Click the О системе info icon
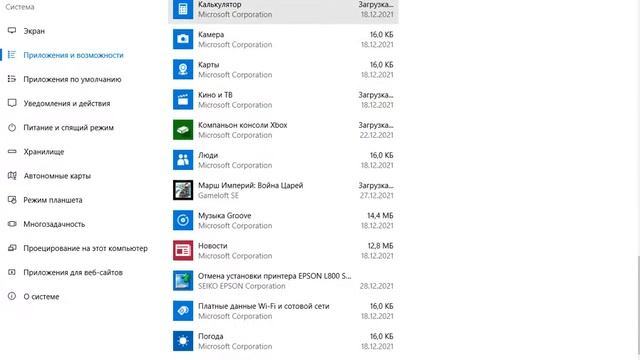Image resolution: width=640 pixels, height=360 pixels. pyautogui.click(x=12, y=296)
